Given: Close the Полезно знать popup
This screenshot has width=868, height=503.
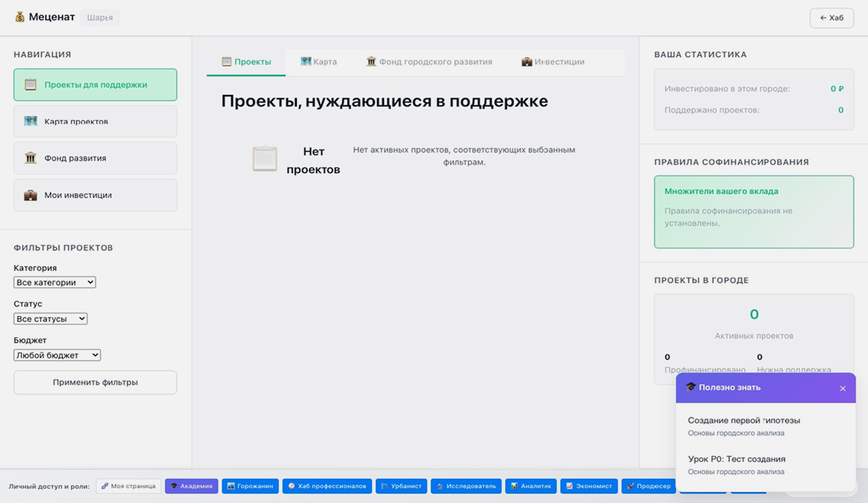Looking at the screenshot, I should pyautogui.click(x=842, y=388).
